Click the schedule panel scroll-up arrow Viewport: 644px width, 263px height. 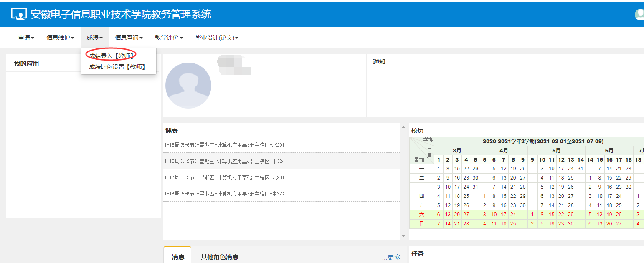pyautogui.click(x=403, y=127)
